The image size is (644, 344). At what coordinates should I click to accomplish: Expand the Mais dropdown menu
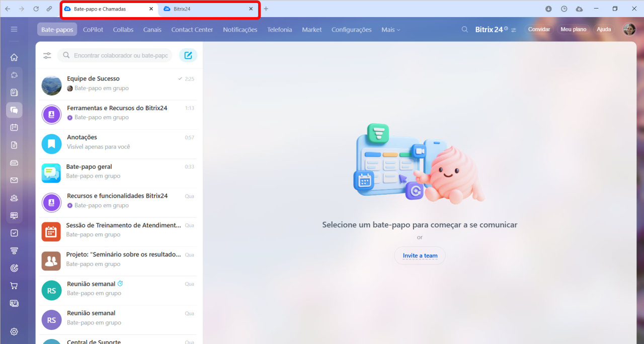pos(391,30)
